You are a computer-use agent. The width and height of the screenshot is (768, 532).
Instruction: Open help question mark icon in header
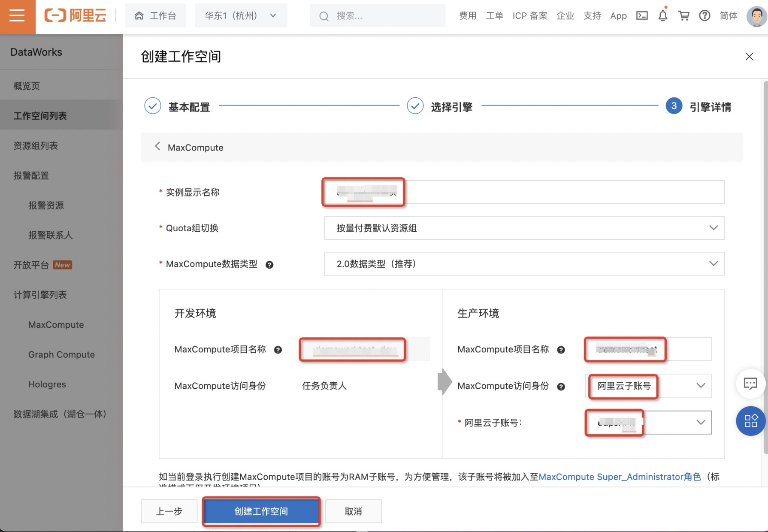[705, 16]
